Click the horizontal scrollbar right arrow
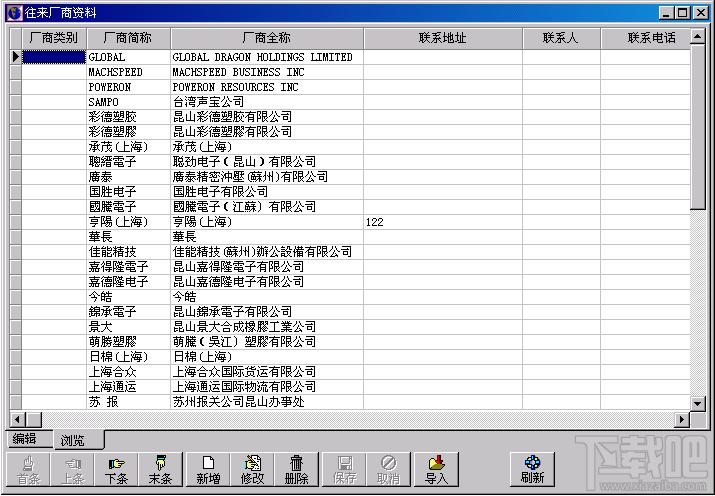This screenshot has width=715, height=496. [x=682, y=419]
